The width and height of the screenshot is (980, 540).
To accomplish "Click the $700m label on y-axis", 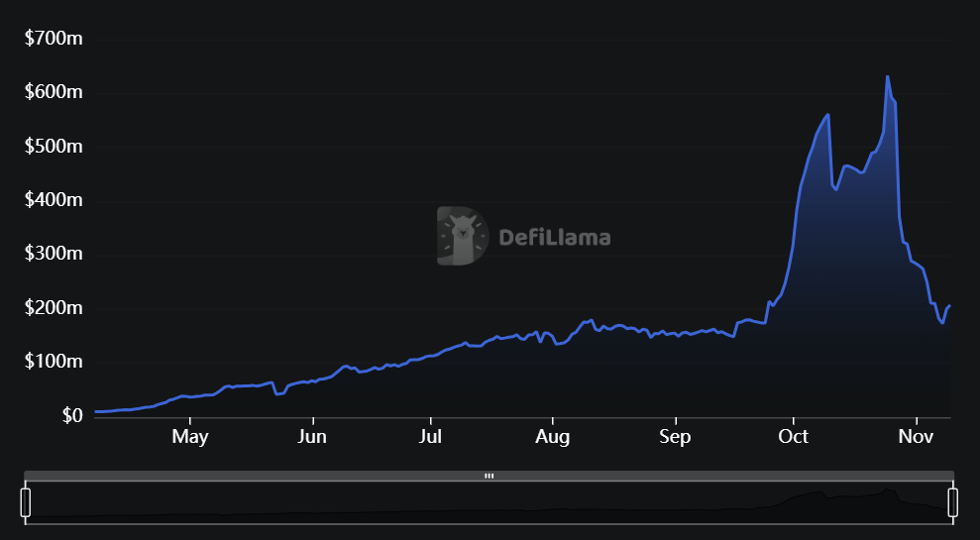I will pos(53,39).
